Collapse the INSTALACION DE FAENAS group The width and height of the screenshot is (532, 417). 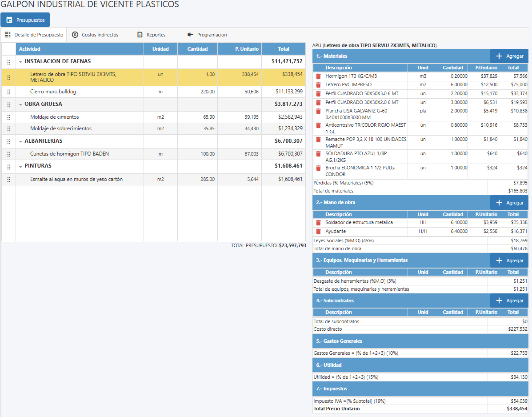pos(20,62)
